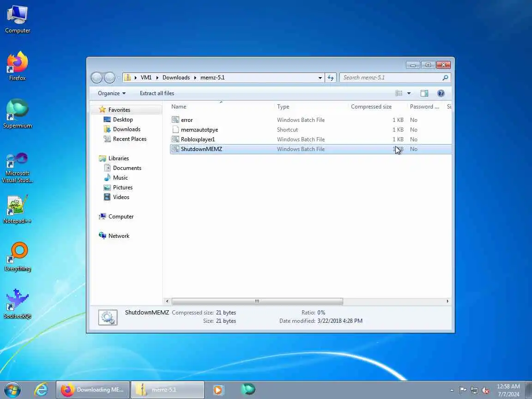
Task: Select Favorites in the navigation pane
Action: [x=119, y=110]
